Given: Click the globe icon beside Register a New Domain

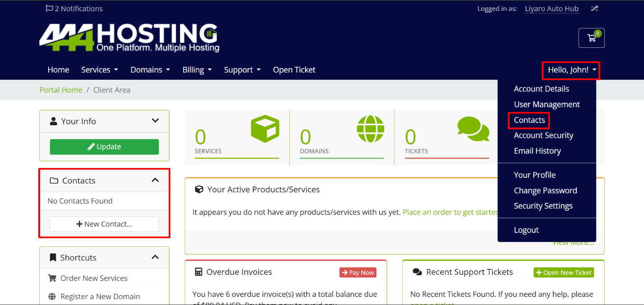Looking at the screenshot, I should tap(52, 296).
